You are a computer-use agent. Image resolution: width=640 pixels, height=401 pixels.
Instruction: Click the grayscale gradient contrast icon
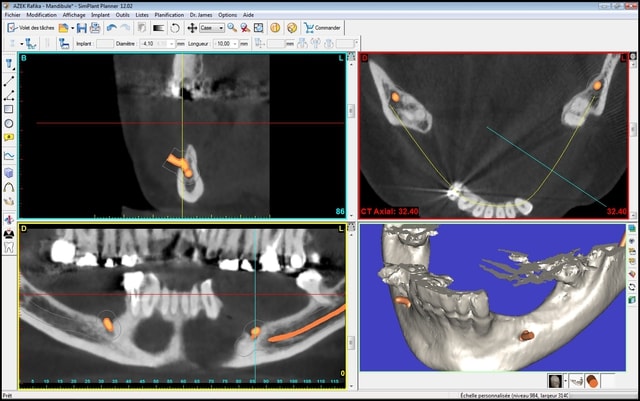[x=158, y=28]
